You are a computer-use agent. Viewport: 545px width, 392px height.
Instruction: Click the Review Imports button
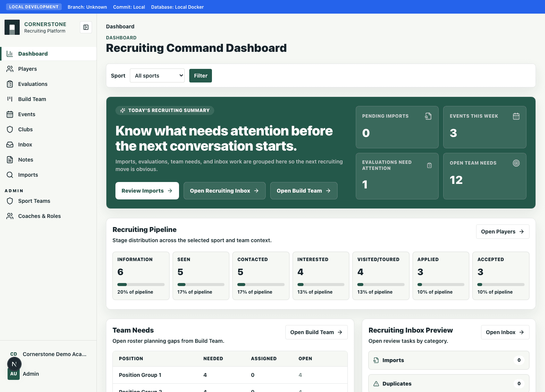click(x=147, y=191)
